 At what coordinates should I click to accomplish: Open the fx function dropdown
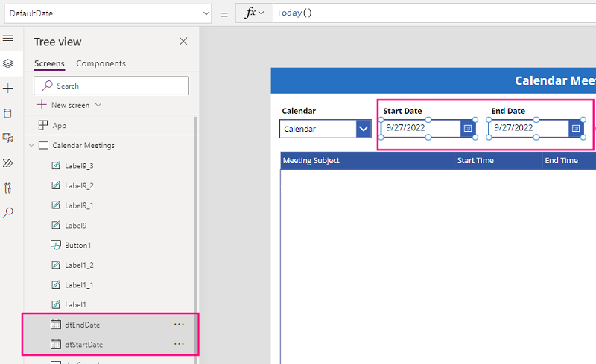click(254, 13)
